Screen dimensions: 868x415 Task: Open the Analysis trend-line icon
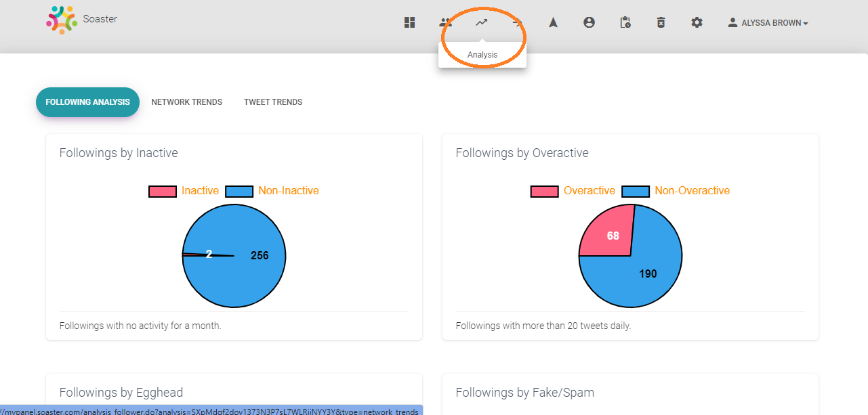pos(481,22)
